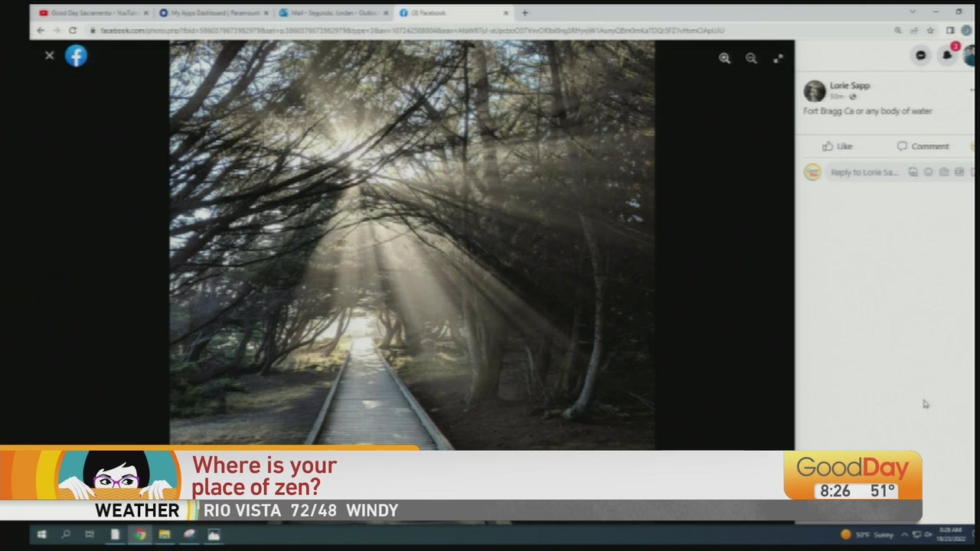Open the notifications bell
The height and width of the screenshot is (551, 980).
947,55
